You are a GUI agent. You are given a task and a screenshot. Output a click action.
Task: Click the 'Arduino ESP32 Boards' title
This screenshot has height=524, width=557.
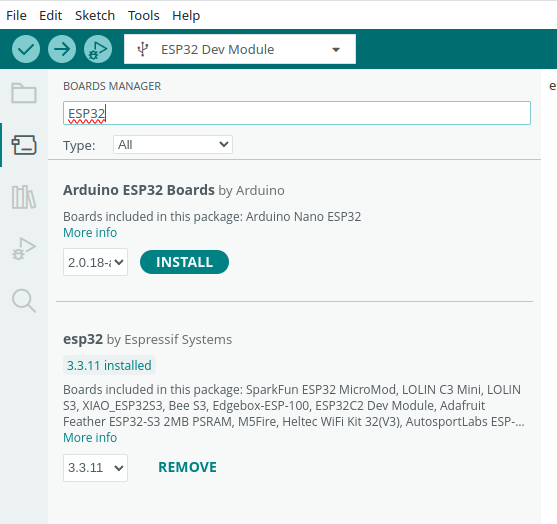click(x=139, y=190)
